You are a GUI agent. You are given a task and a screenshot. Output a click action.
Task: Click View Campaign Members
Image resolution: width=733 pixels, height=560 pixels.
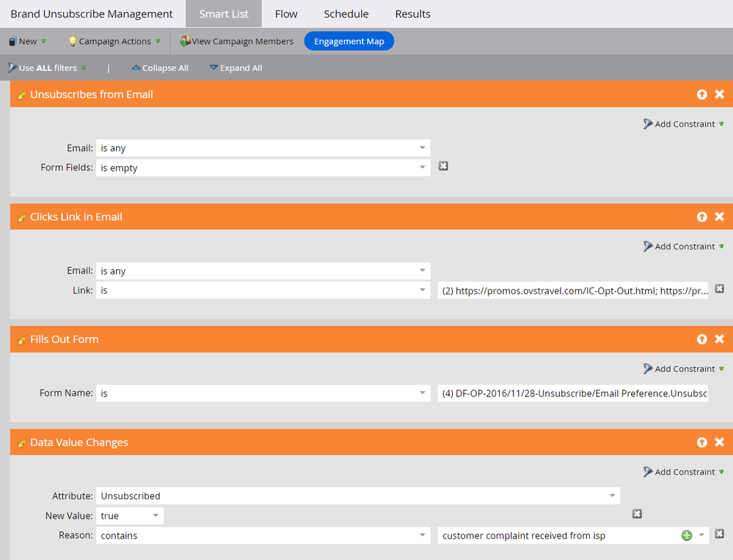click(x=236, y=41)
